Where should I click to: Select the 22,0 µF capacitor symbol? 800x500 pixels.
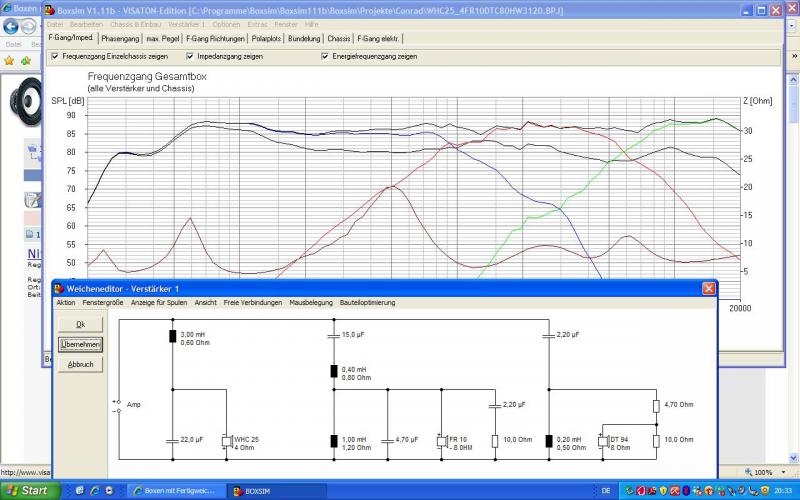coord(173,440)
